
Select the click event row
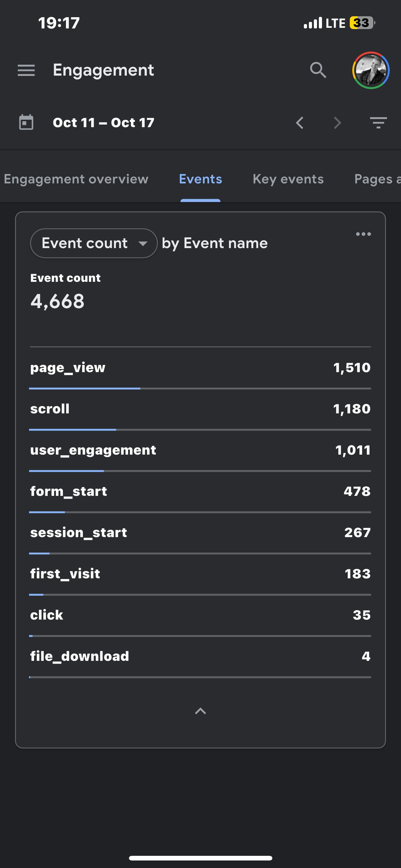click(200, 616)
